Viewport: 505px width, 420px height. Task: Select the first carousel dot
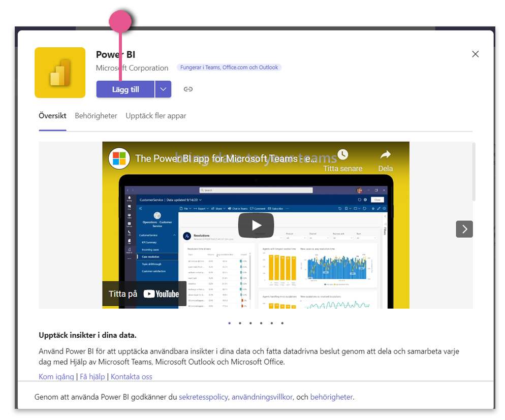point(229,323)
